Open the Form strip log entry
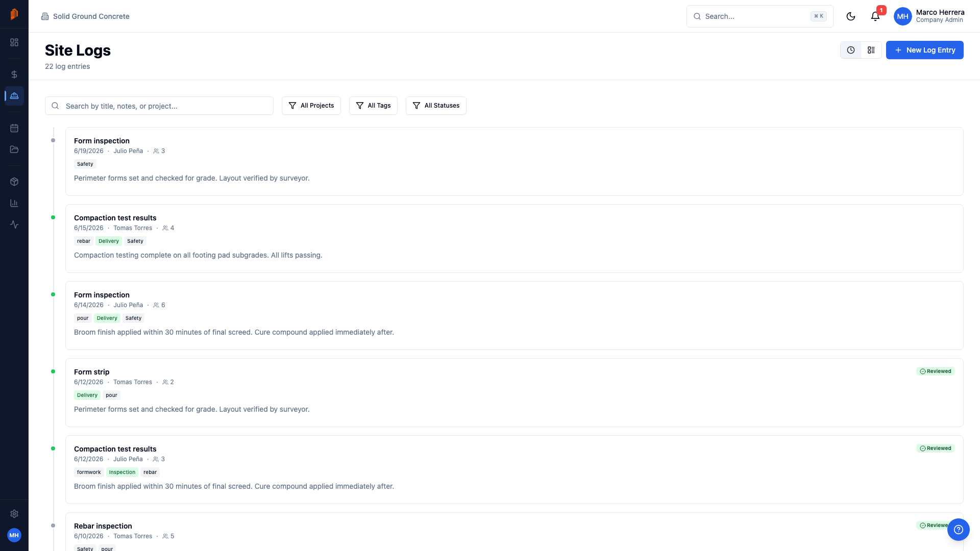 pos(514,392)
